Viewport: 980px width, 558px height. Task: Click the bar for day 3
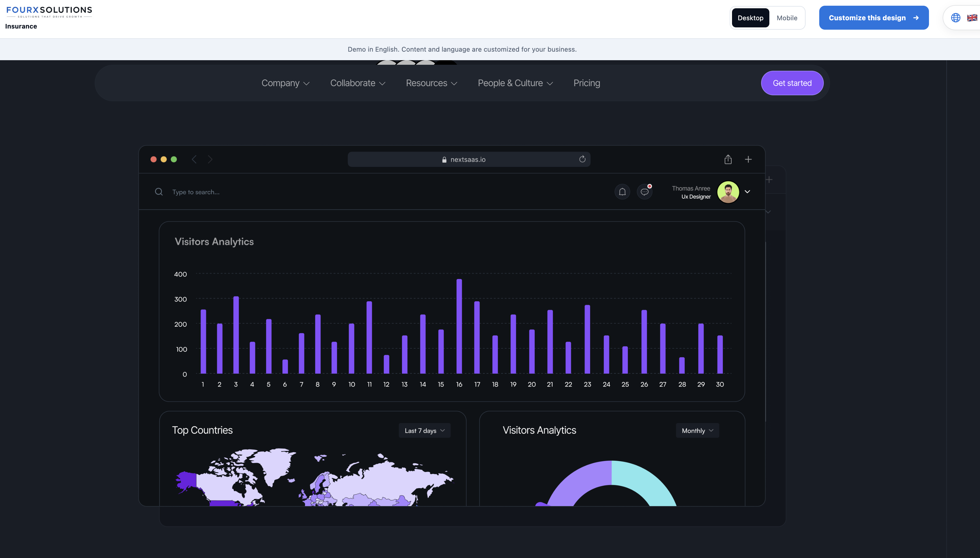click(236, 335)
